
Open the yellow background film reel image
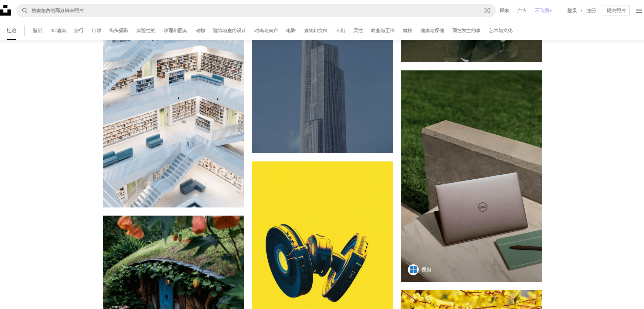323,235
